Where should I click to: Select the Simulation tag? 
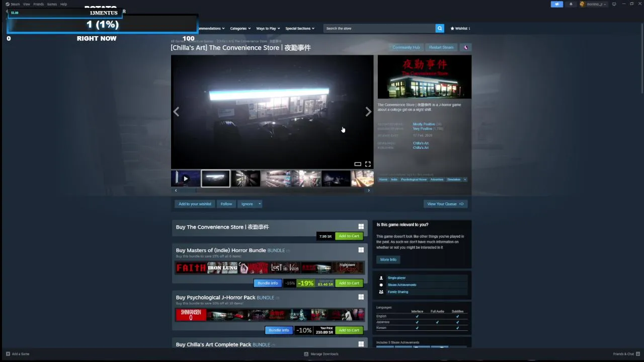[453, 179]
